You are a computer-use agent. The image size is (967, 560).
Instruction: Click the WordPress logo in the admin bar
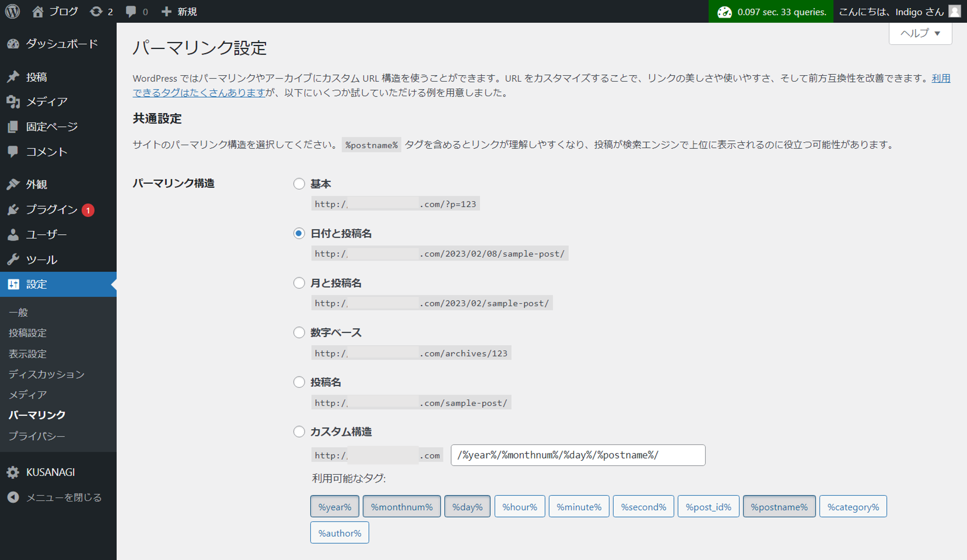pyautogui.click(x=12, y=11)
